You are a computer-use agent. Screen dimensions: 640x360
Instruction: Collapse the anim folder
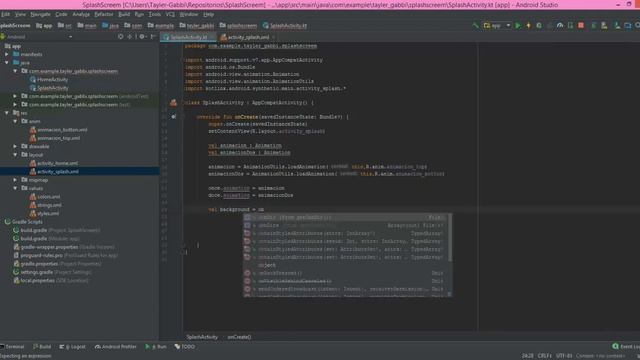tap(16, 121)
